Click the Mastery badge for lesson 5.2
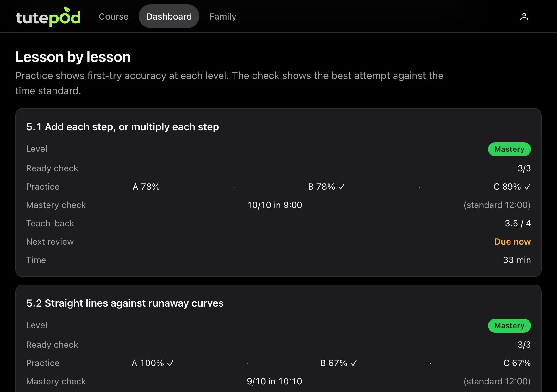557x392 pixels. point(509,326)
